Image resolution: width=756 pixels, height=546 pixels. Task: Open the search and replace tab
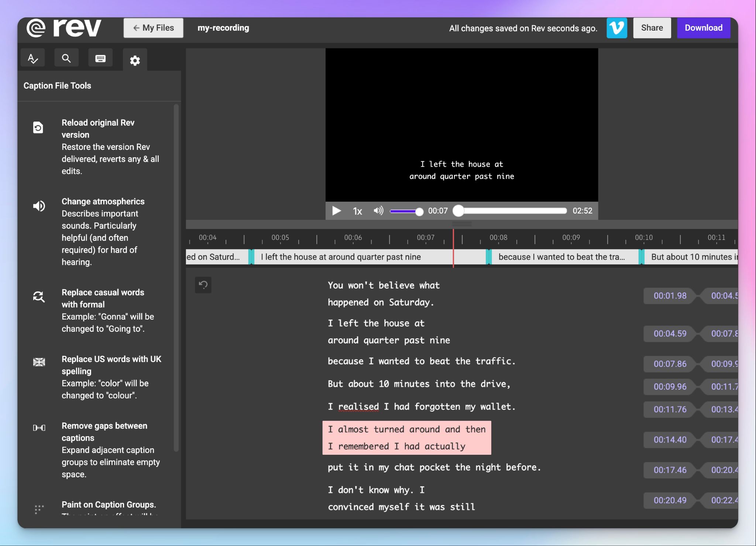[66, 58]
